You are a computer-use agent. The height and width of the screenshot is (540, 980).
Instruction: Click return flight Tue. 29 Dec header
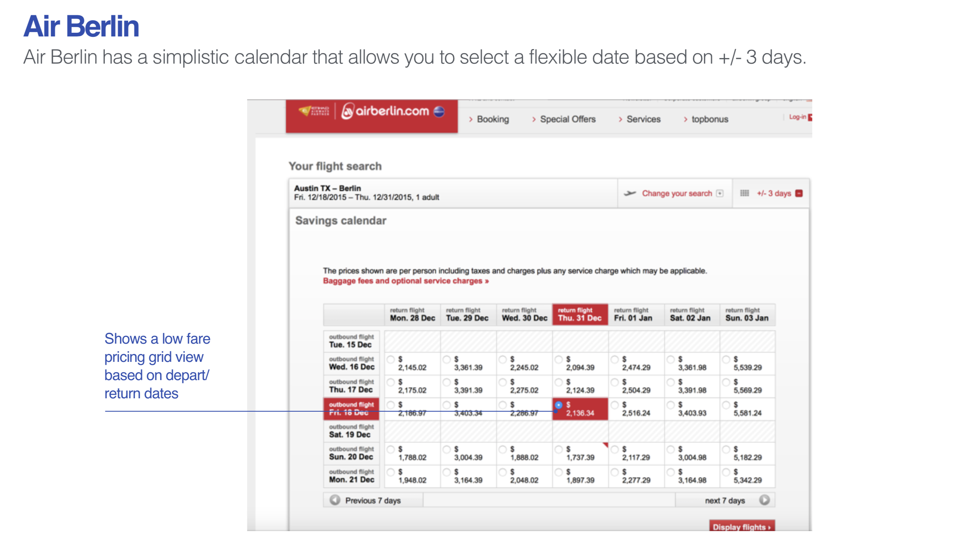(x=468, y=315)
